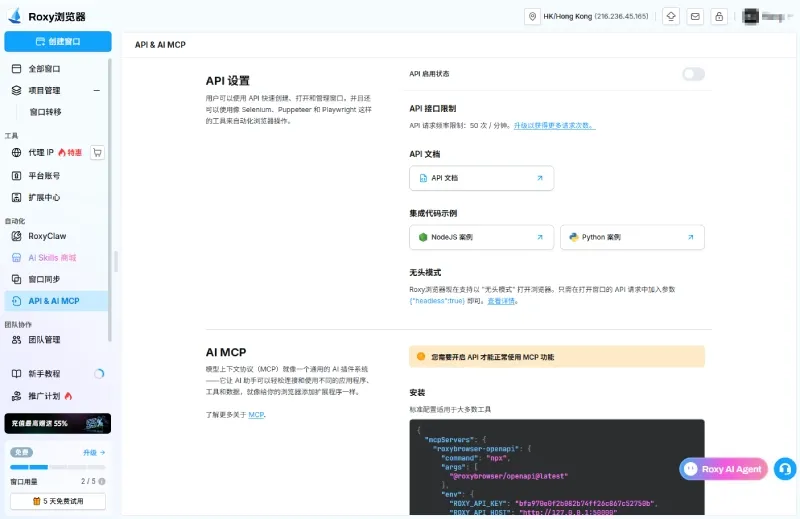Open the window sync item
This screenshot has width=800, height=519.
click(56, 279)
